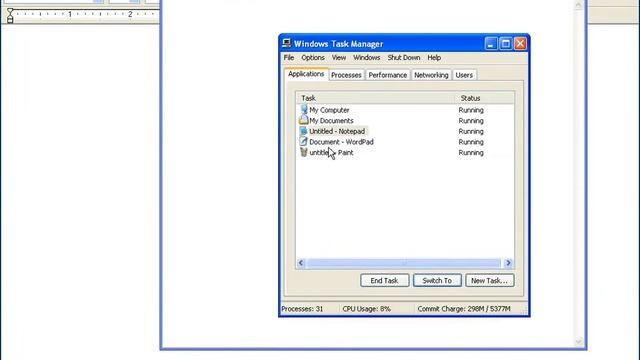
Task: Click the WordPad document icon
Action: coord(303,142)
